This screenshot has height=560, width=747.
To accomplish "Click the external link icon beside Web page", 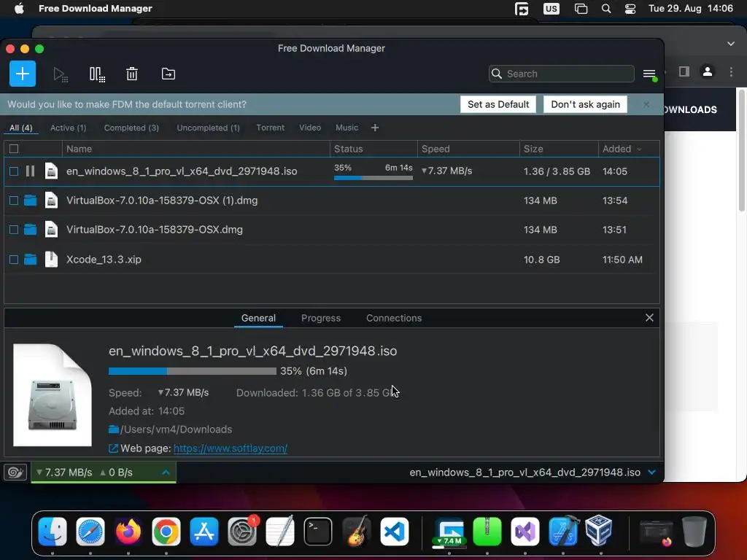I will pyautogui.click(x=113, y=448).
